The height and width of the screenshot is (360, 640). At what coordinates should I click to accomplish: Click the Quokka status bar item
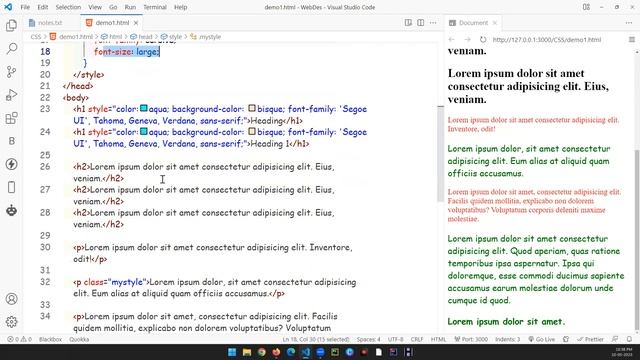(x=79, y=339)
